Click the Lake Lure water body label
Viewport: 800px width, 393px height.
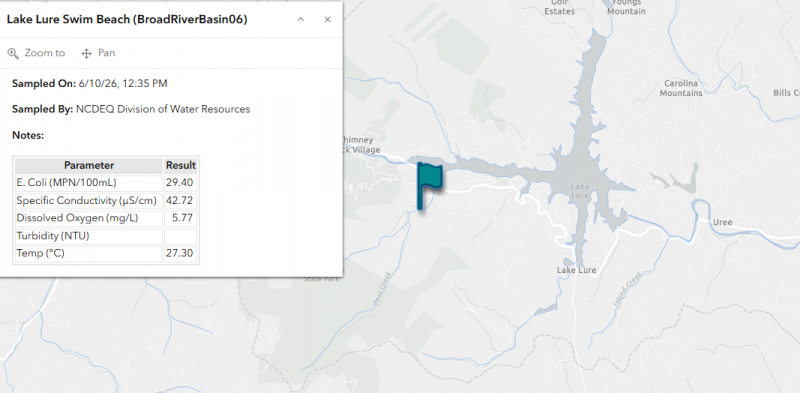click(x=580, y=191)
